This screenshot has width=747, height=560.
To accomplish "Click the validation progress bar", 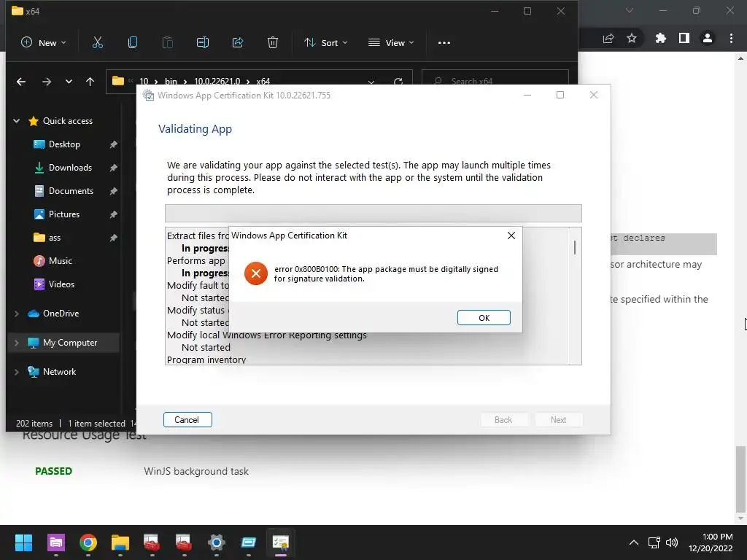I will coord(373,213).
